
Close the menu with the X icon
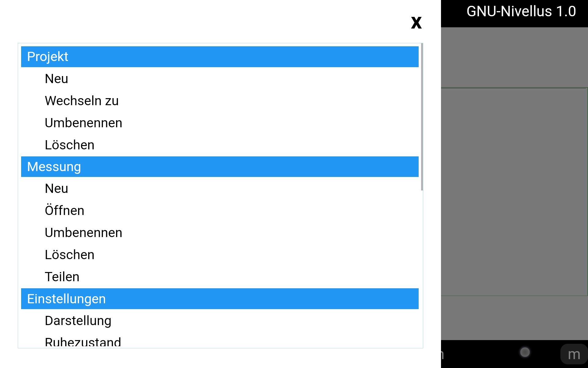click(x=416, y=23)
